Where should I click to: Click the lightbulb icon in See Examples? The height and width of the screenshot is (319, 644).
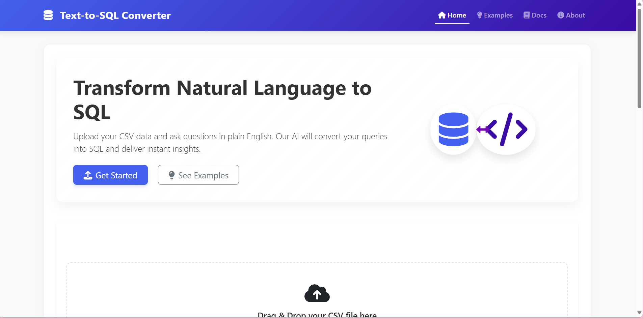click(x=171, y=175)
